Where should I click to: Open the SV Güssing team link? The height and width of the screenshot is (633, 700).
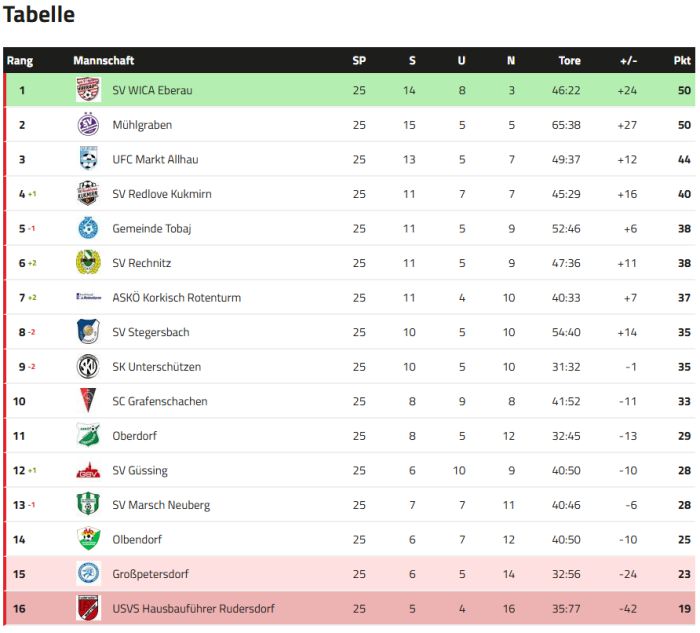click(139, 471)
